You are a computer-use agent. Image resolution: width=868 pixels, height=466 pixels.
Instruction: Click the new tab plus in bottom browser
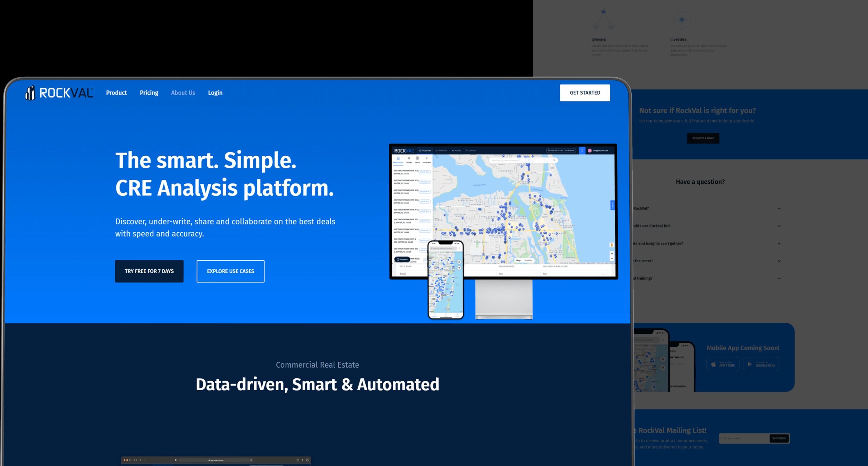(x=303, y=460)
